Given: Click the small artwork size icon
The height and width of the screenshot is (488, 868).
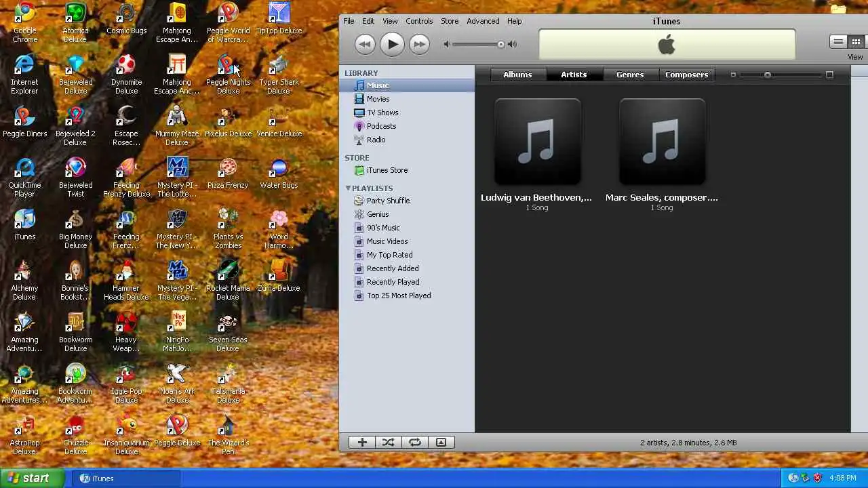Looking at the screenshot, I should click(733, 75).
